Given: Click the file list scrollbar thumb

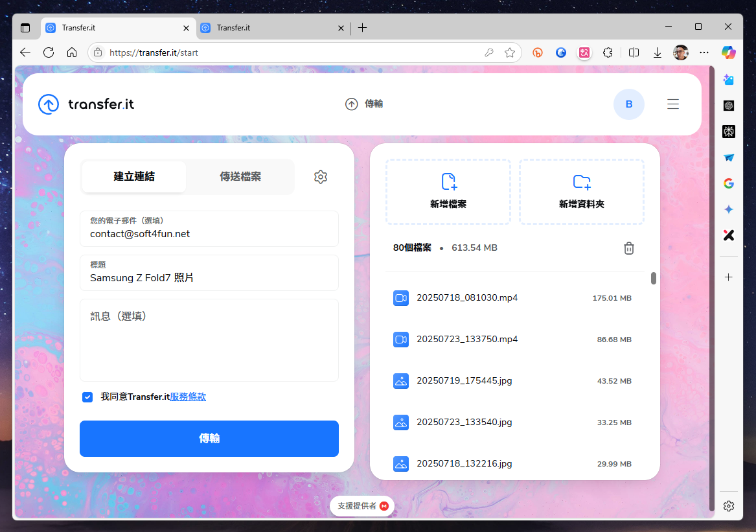Looking at the screenshot, I should point(654,278).
